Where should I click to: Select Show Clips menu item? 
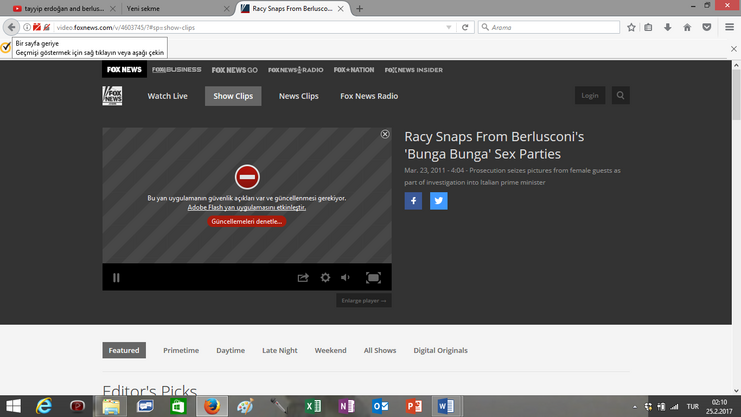233,96
